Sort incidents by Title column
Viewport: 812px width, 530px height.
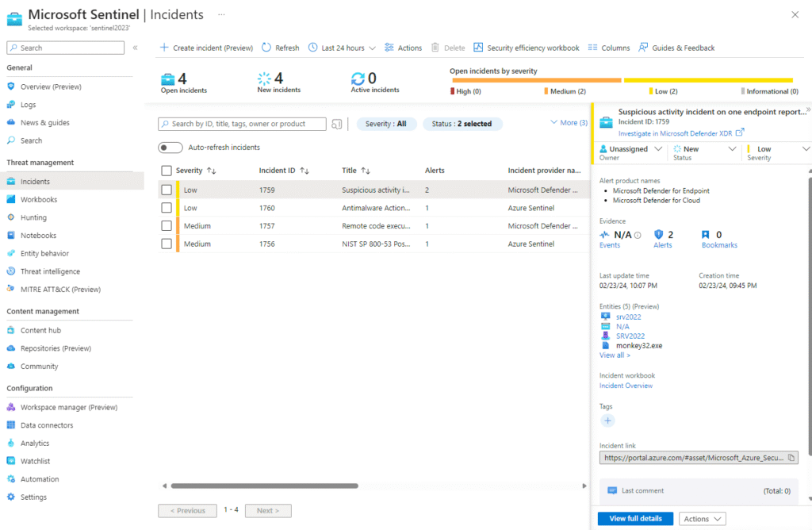tap(356, 171)
